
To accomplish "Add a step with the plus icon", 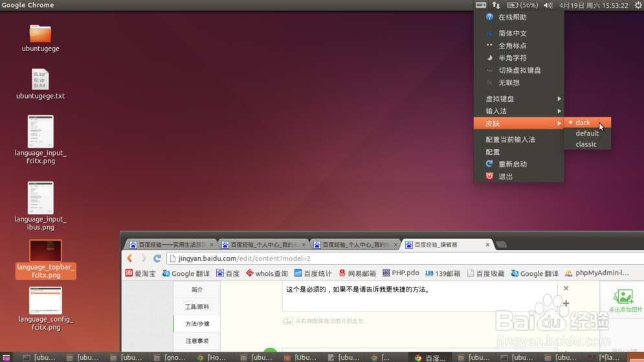I will coord(566,303).
